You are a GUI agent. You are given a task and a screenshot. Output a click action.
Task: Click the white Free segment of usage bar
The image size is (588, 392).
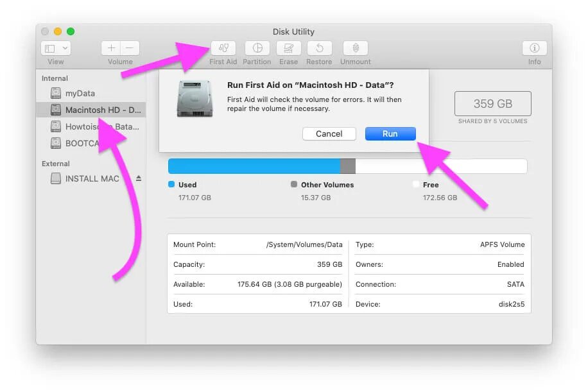(x=441, y=166)
